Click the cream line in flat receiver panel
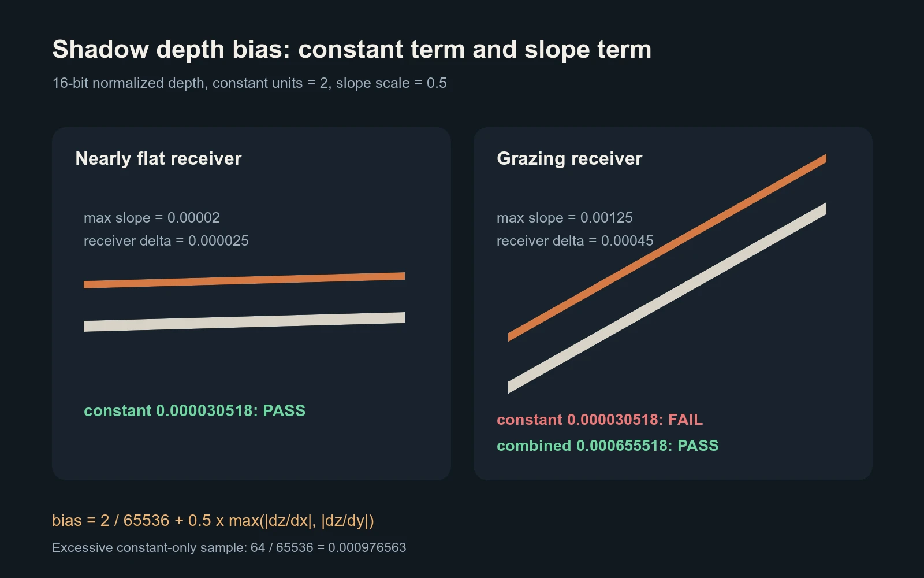This screenshot has width=924, height=578. point(244,322)
